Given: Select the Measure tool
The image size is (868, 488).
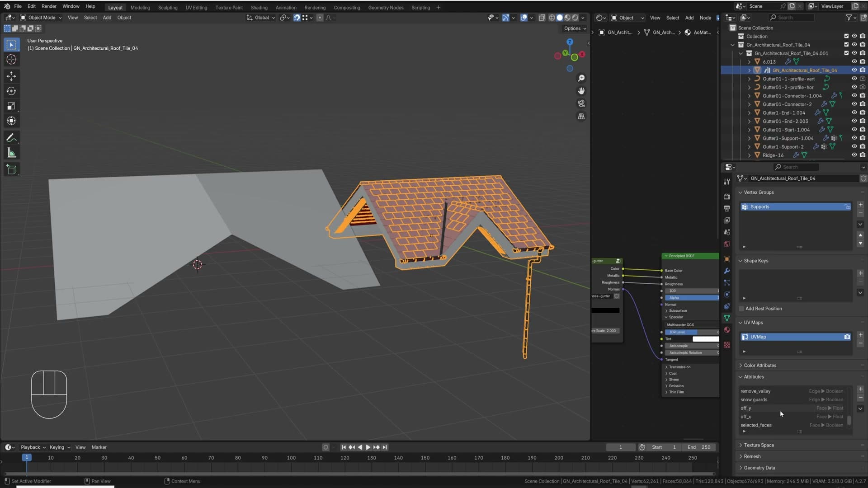Looking at the screenshot, I should tap(11, 153).
